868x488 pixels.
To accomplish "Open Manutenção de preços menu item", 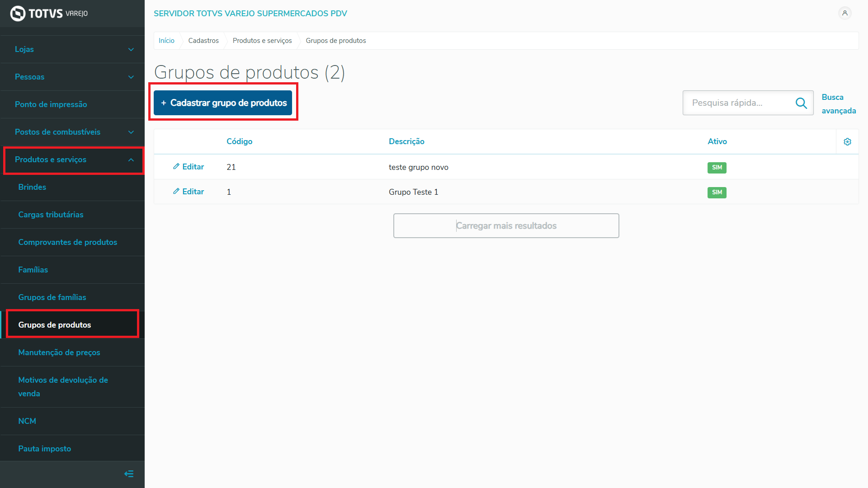I will point(59,352).
